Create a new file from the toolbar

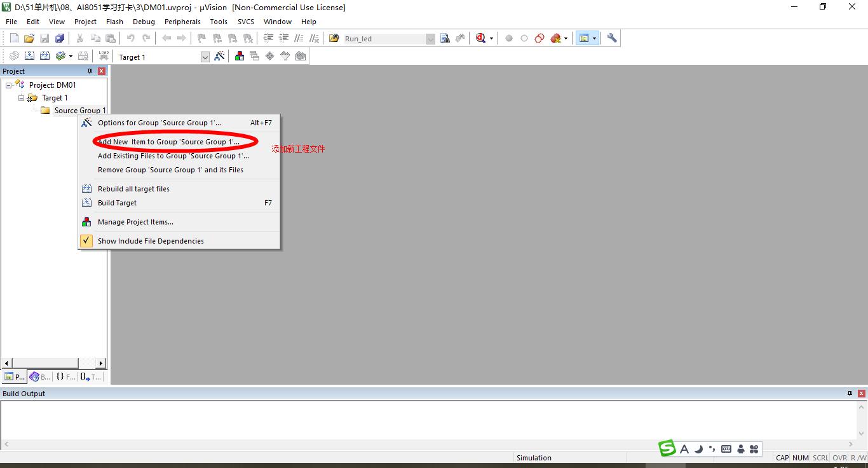click(x=14, y=38)
